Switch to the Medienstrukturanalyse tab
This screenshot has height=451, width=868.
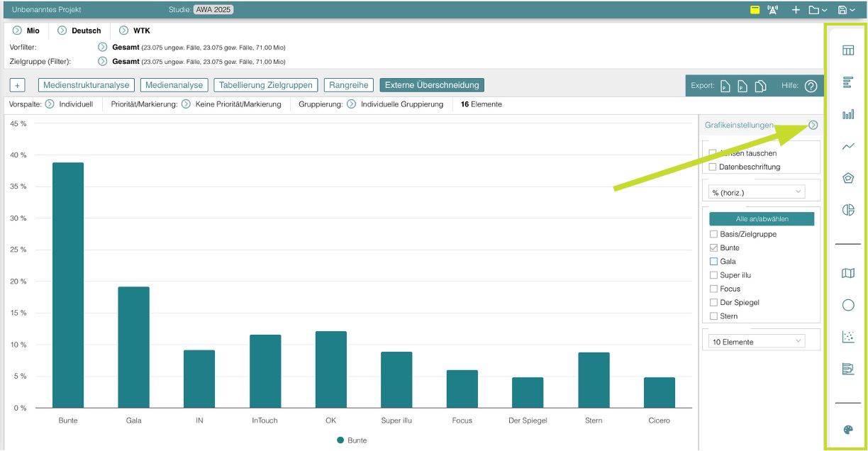pos(87,85)
